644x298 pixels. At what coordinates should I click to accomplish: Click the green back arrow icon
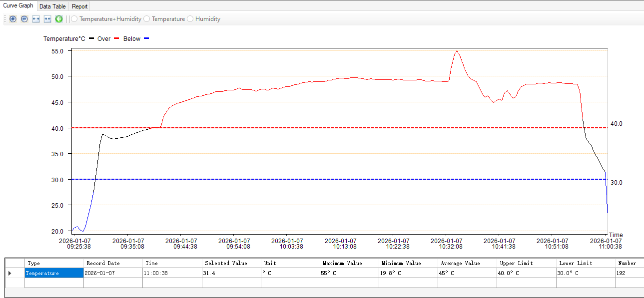tap(59, 19)
